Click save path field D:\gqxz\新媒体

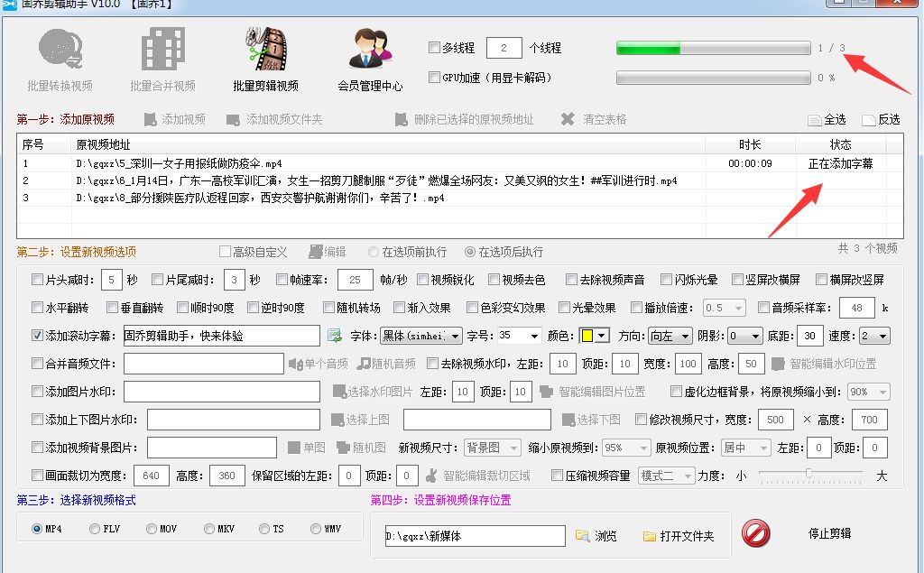coord(475,536)
